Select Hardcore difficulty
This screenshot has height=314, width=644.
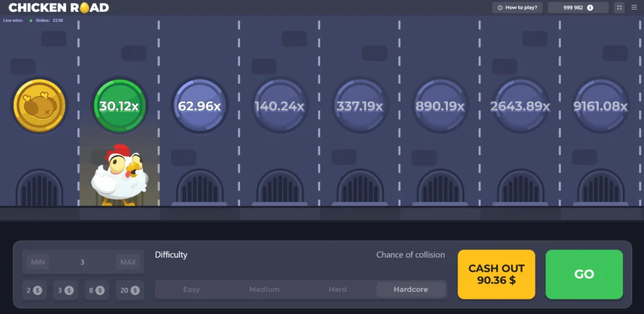411,290
